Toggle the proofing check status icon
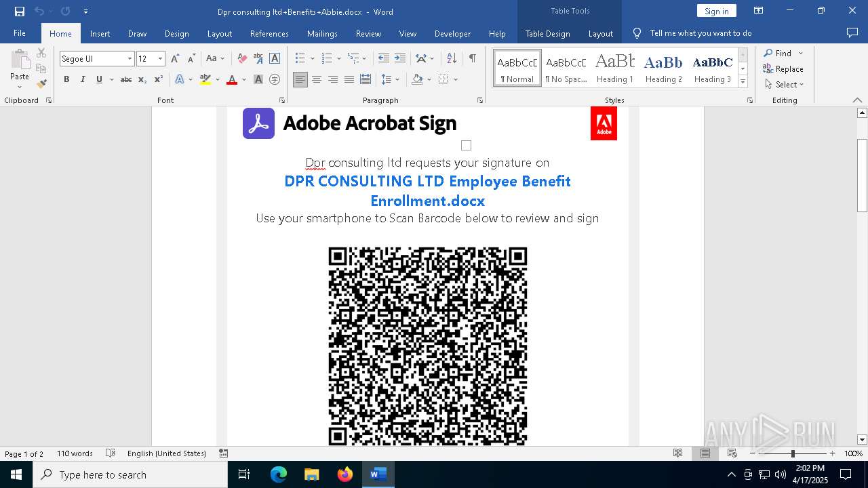Image resolution: width=868 pixels, height=488 pixels. coord(111,453)
